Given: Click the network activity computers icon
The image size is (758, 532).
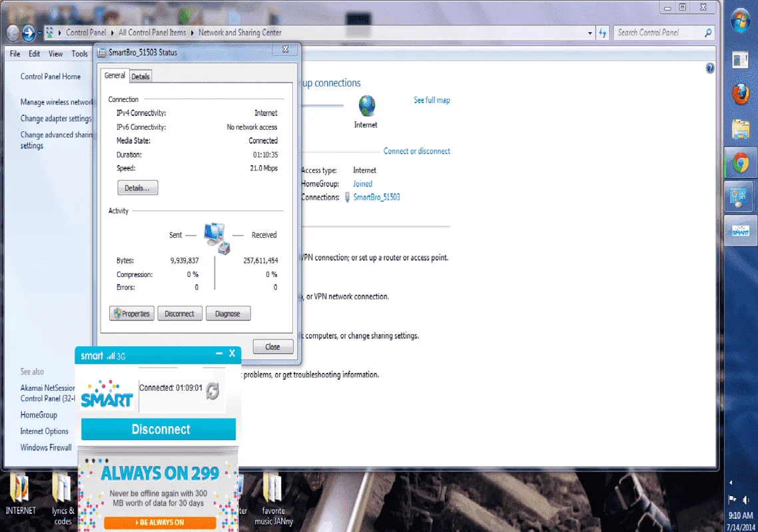Looking at the screenshot, I should click(216, 238).
